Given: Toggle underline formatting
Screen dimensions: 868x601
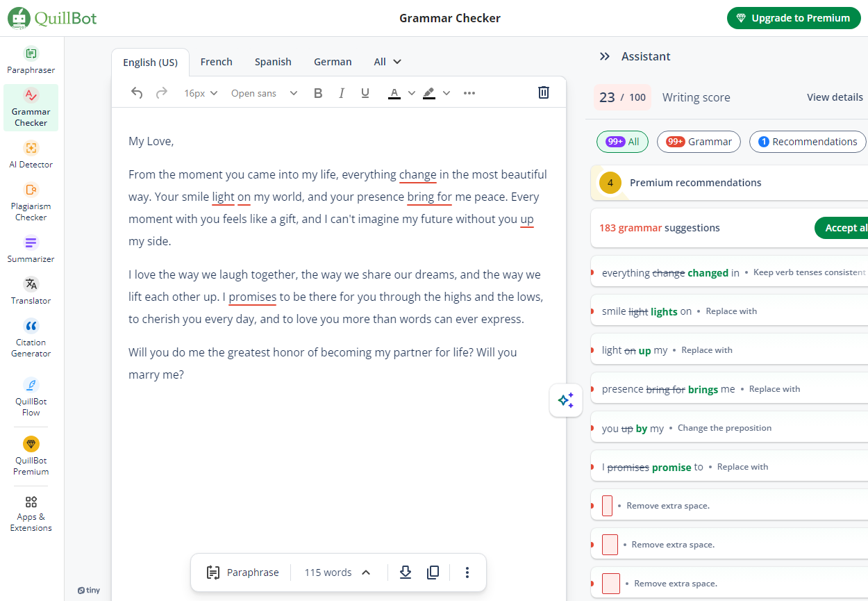Looking at the screenshot, I should point(365,93).
